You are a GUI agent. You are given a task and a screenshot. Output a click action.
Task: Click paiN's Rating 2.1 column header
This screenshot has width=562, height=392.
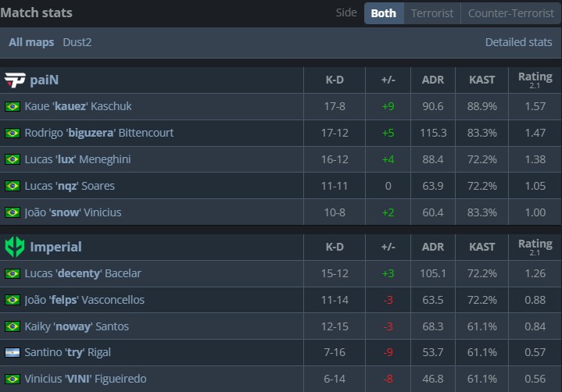click(535, 80)
